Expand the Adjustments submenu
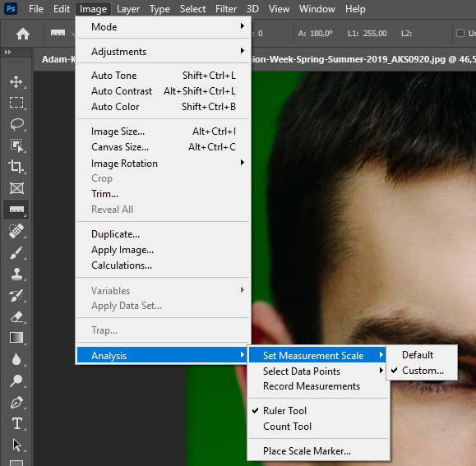 click(x=164, y=51)
